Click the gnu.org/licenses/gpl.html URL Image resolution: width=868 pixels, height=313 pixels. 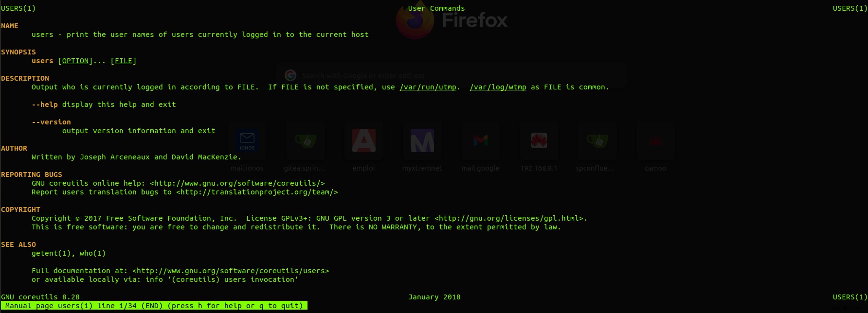pos(509,218)
